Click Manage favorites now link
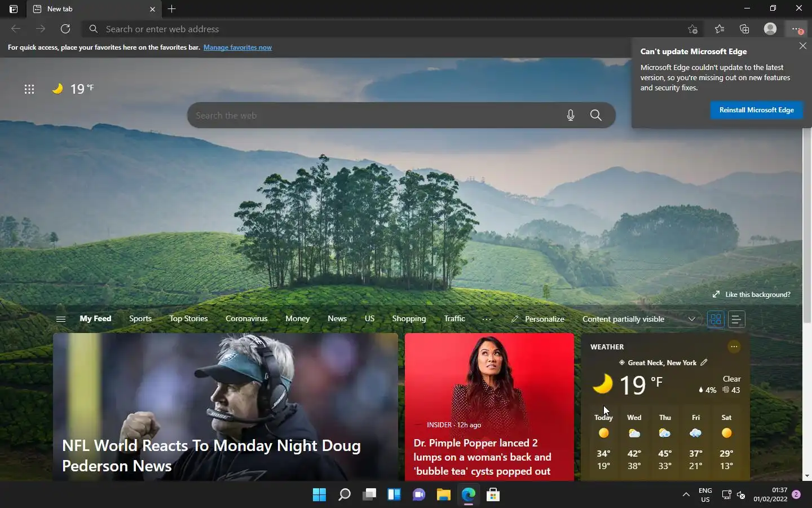 (237, 47)
